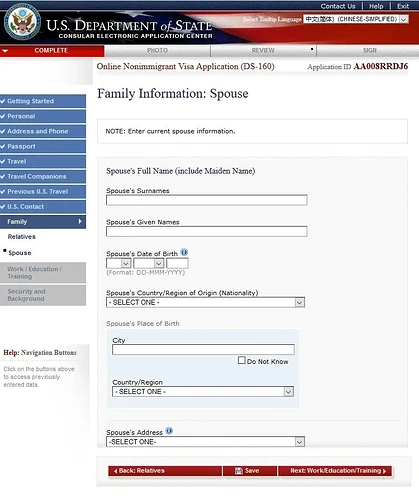This screenshot has width=419, height=500.
Task: Click the U.S. Department of State seal
Action: click(22, 22)
